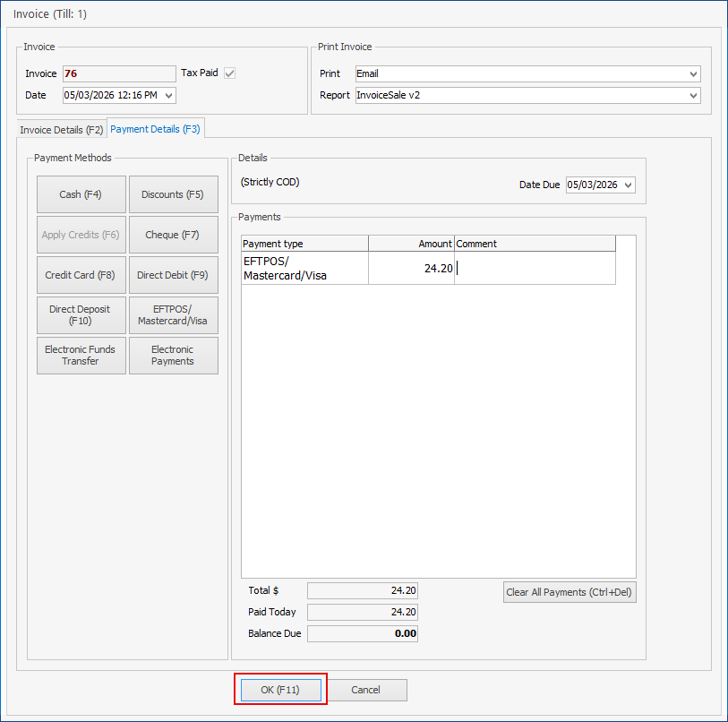Open the Date Due calendar dropdown

(x=629, y=185)
